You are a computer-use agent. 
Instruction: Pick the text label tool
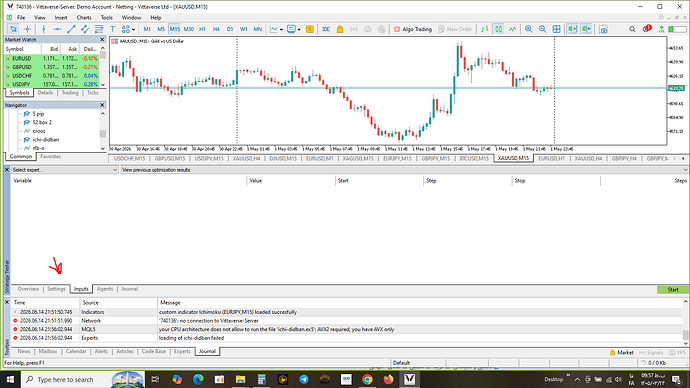pyautogui.click(x=112, y=29)
